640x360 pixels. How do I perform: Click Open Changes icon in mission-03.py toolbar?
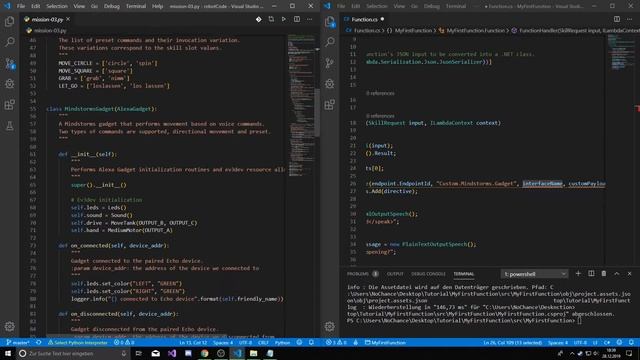coord(271,19)
